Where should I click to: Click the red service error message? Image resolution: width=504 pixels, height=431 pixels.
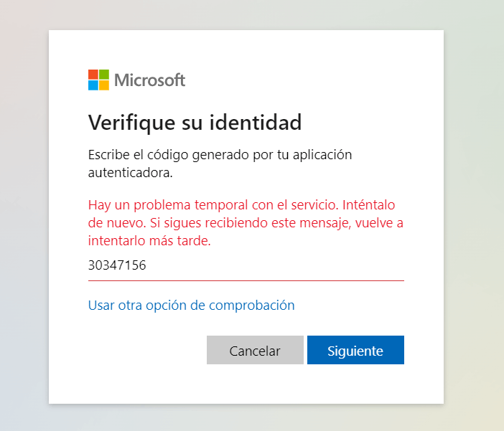pyautogui.click(x=246, y=222)
